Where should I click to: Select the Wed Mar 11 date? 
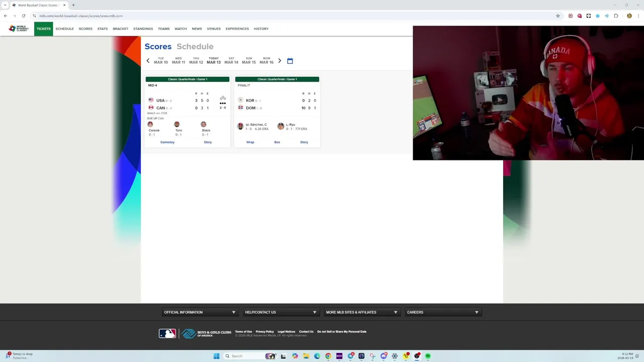click(179, 61)
